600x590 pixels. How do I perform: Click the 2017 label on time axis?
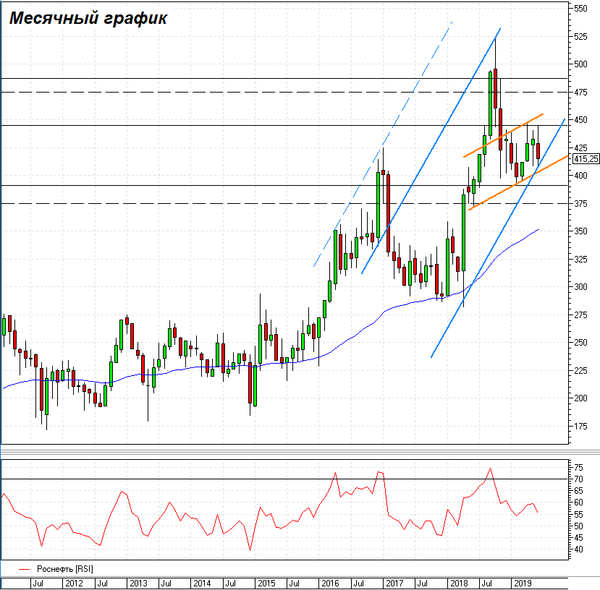394,583
